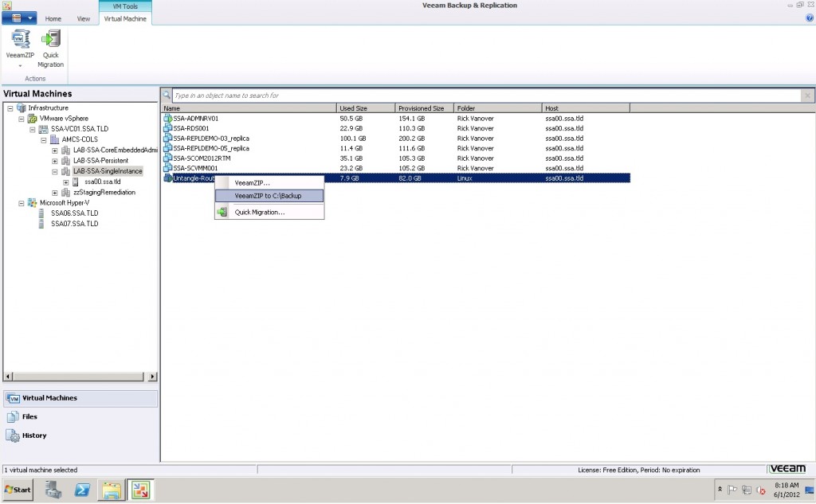Switch to the Home ribbon tab
Screen dimensions: 816x504
point(53,19)
